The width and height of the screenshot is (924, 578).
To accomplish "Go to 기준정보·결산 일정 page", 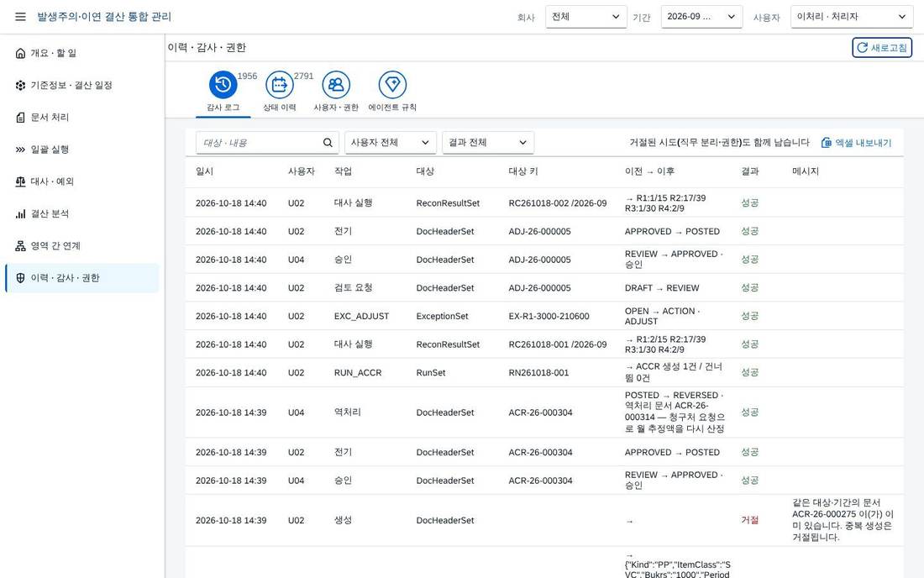I will 82,86.
